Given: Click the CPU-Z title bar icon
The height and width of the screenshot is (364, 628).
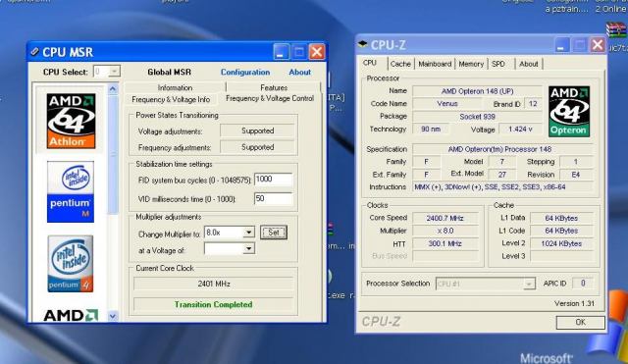Looking at the screenshot, I should [x=363, y=44].
